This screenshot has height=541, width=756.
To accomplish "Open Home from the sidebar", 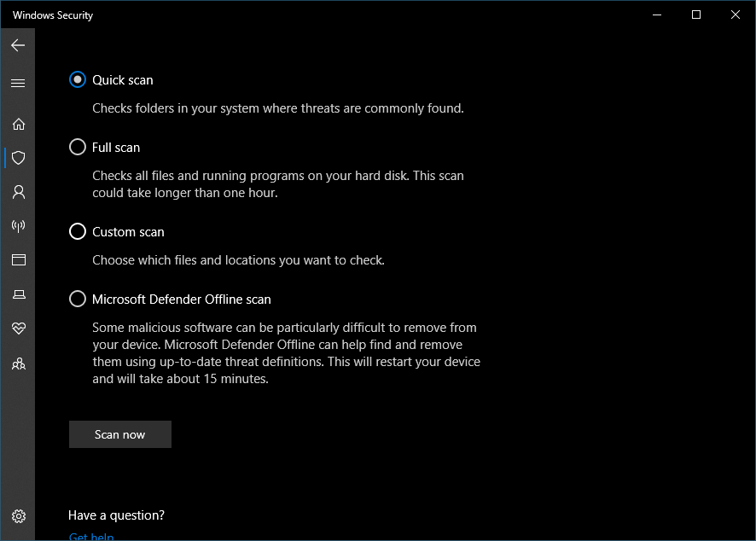I will pyautogui.click(x=18, y=124).
